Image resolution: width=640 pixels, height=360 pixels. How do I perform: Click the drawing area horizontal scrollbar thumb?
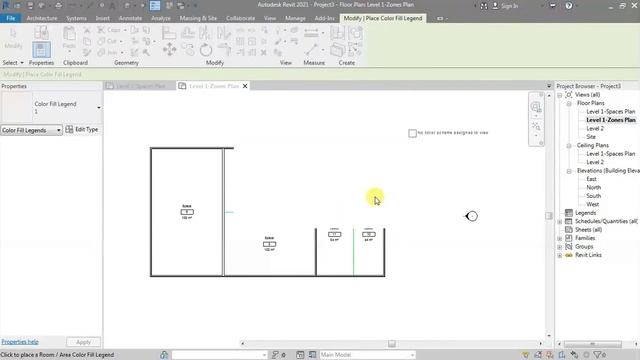point(392,344)
